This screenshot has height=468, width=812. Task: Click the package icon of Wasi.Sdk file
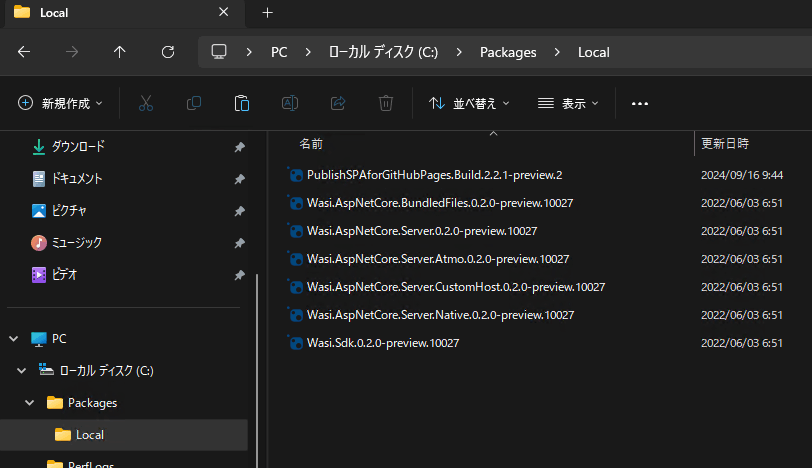[x=295, y=343]
